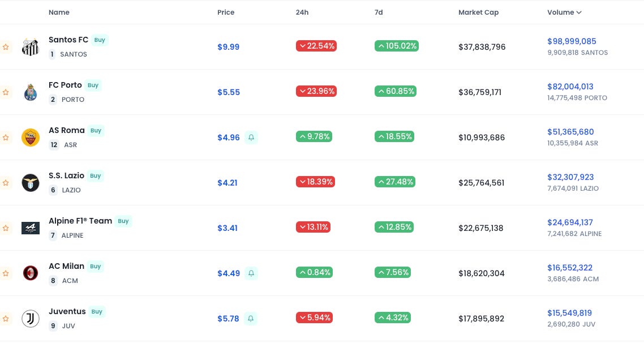Image resolution: width=644 pixels, height=343 pixels.
Task: Click Lazio 7d change 27.48% badge
Action: click(x=394, y=182)
